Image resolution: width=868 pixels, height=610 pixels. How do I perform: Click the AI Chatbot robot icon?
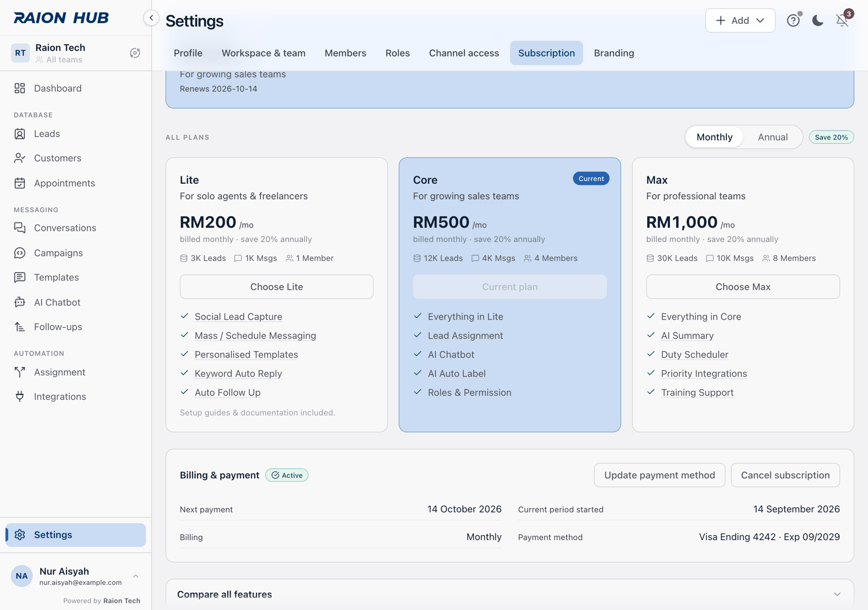pos(20,302)
